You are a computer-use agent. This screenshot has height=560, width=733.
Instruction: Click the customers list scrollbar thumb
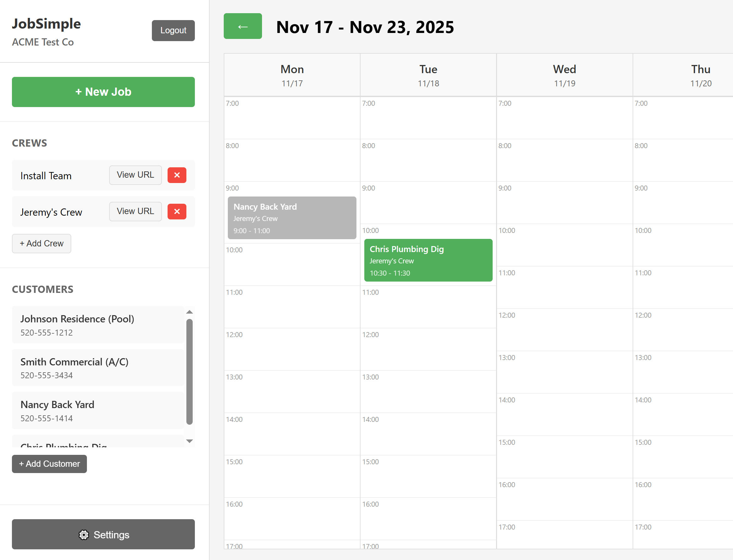(x=190, y=371)
